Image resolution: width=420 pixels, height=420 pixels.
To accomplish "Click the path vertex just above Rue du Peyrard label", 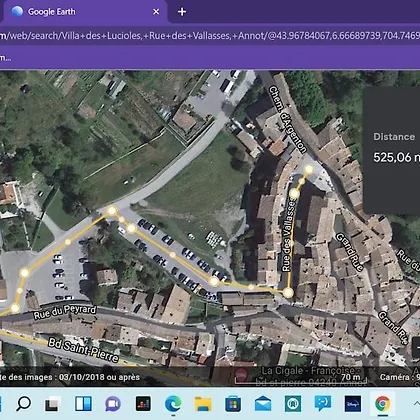I will (15, 308).
